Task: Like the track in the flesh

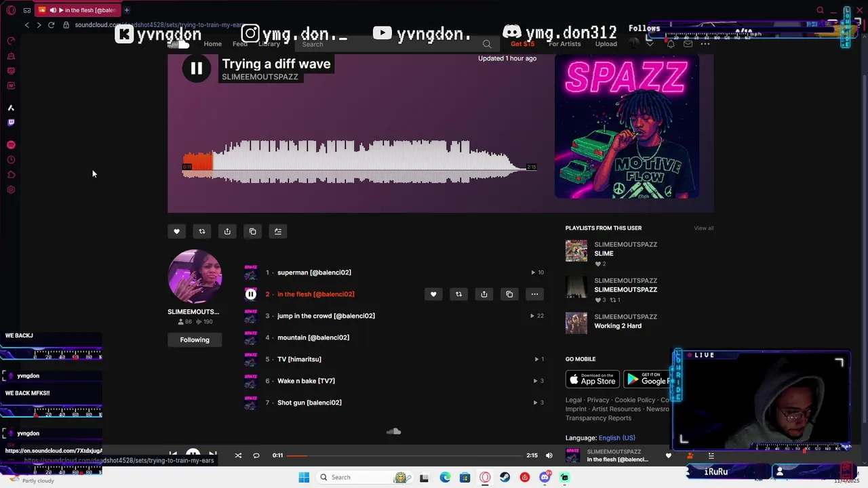Action: coord(433,294)
